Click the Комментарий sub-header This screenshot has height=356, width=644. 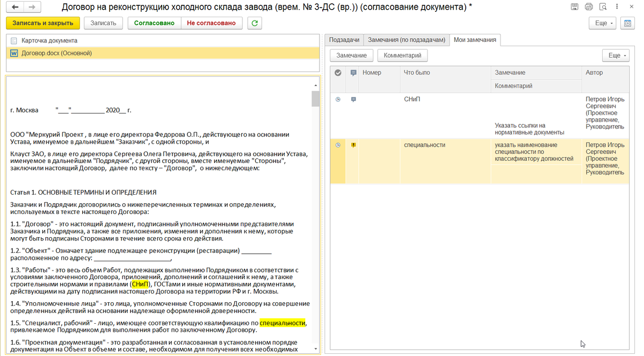coord(536,86)
